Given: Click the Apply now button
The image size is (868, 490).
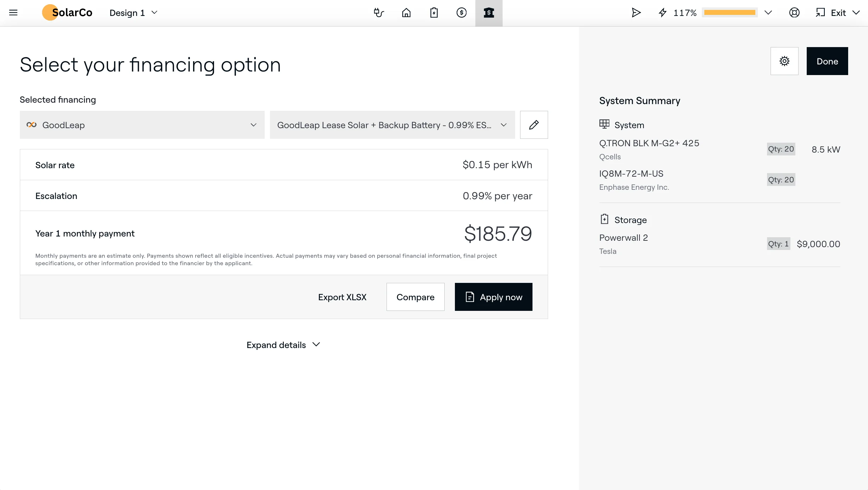Looking at the screenshot, I should click(x=494, y=297).
